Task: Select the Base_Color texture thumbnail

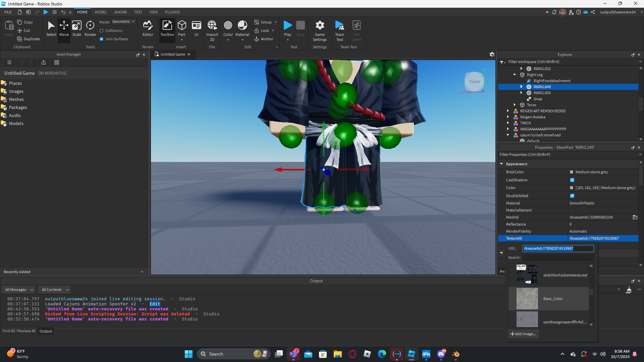Action: click(x=527, y=299)
